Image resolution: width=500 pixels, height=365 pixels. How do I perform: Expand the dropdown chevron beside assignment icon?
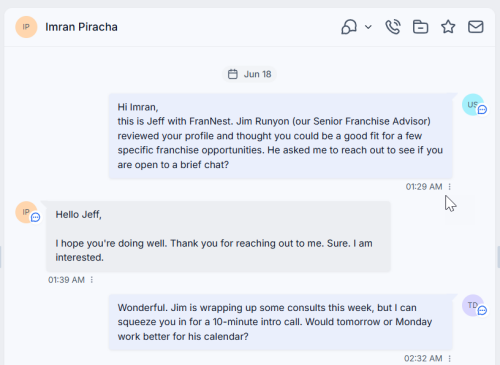point(368,27)
